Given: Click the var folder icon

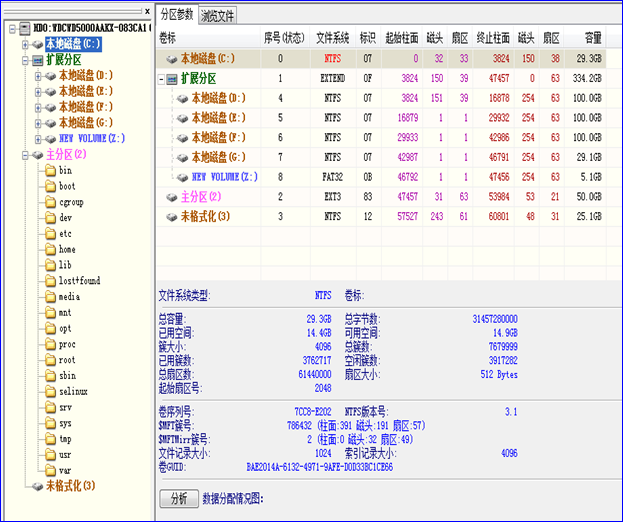Looking at the screenshot, I should point(50,471).
